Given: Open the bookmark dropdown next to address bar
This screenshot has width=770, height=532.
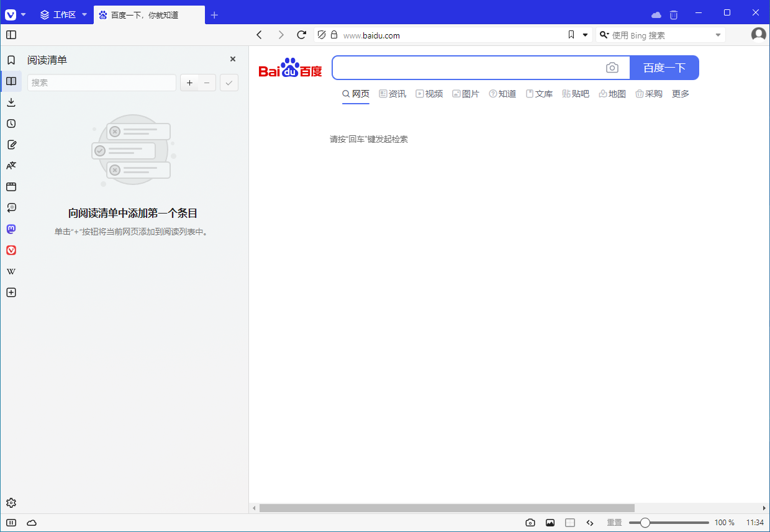Looking at the screenshot, I should 584,35.
